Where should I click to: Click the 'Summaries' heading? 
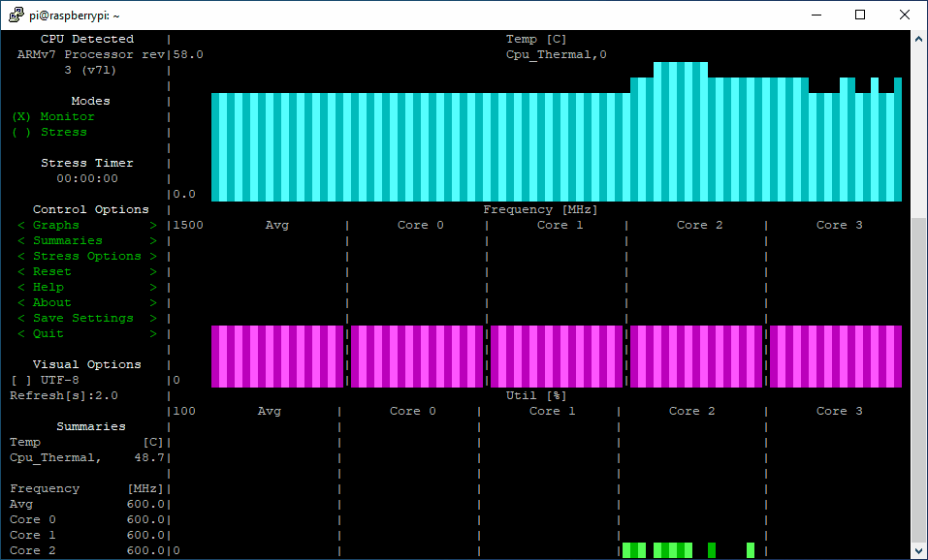(x=90, y=426)
